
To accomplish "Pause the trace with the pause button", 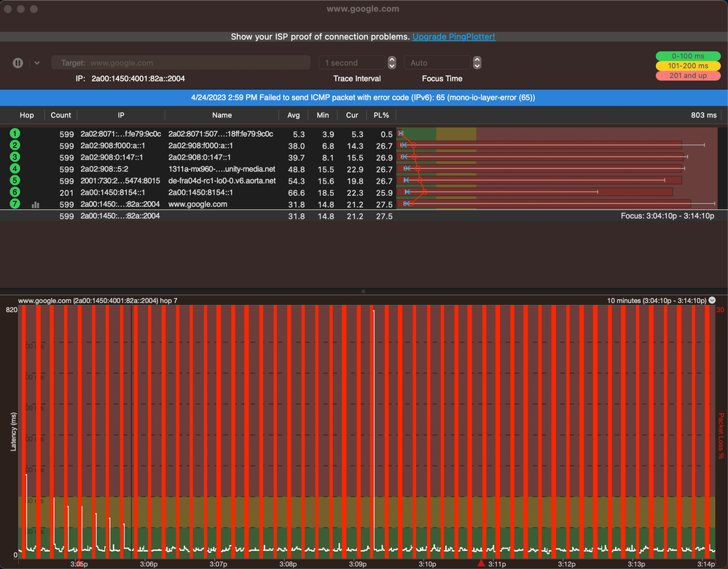I will pyautogui.click(x=18, y=63).
